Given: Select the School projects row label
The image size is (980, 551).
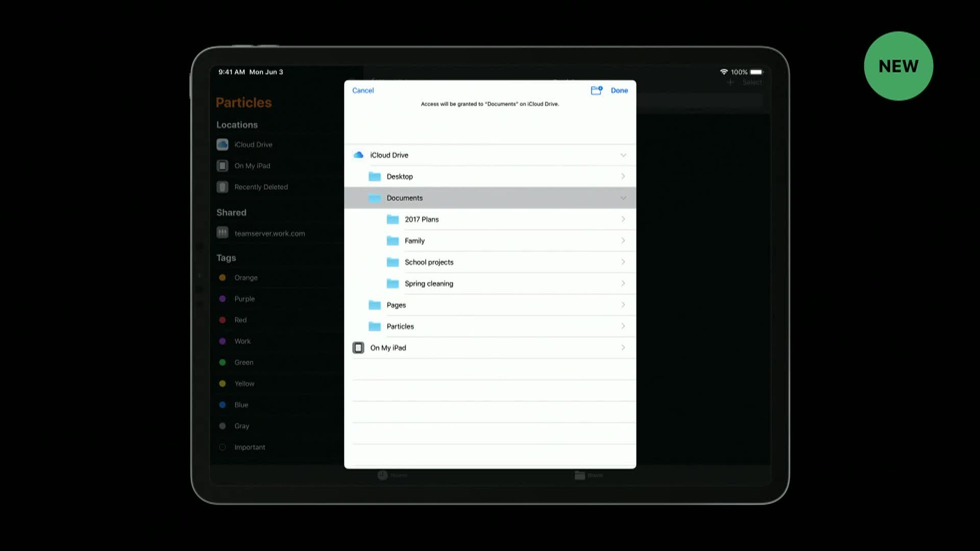Looking at the screenshot, I should point(429,262).
